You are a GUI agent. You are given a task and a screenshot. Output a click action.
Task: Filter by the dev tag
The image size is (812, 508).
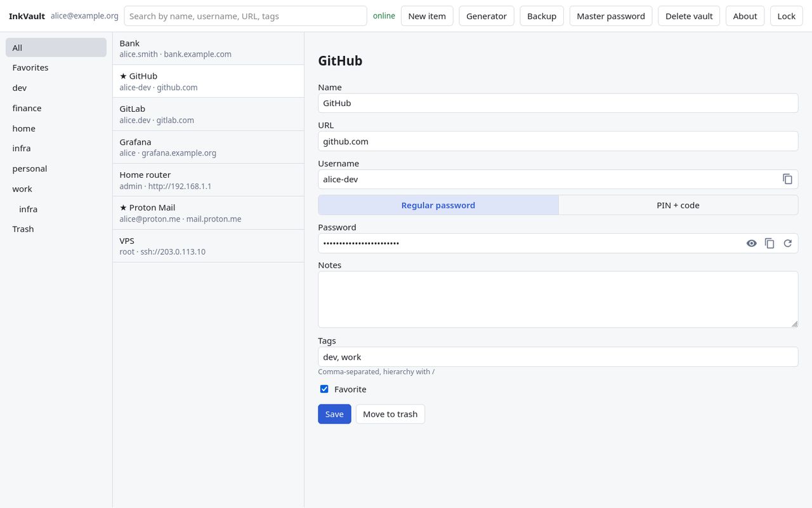click(x=56, y=88)
